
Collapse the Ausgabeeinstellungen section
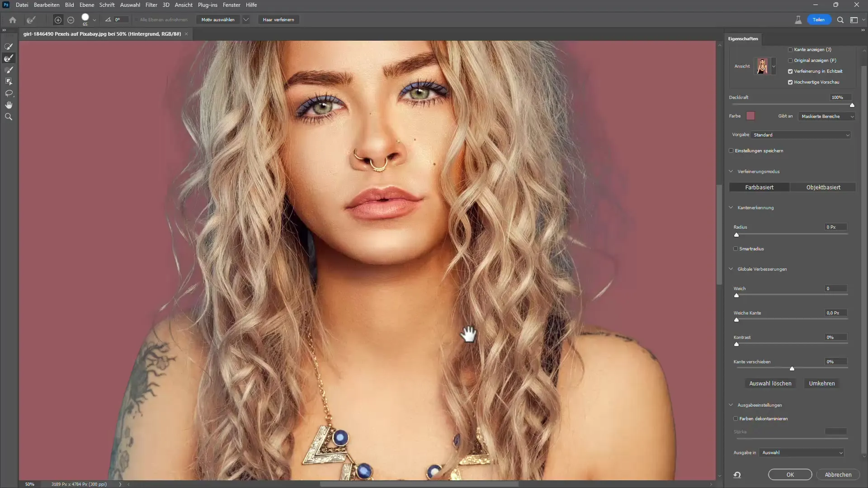[x=731, y=405]
